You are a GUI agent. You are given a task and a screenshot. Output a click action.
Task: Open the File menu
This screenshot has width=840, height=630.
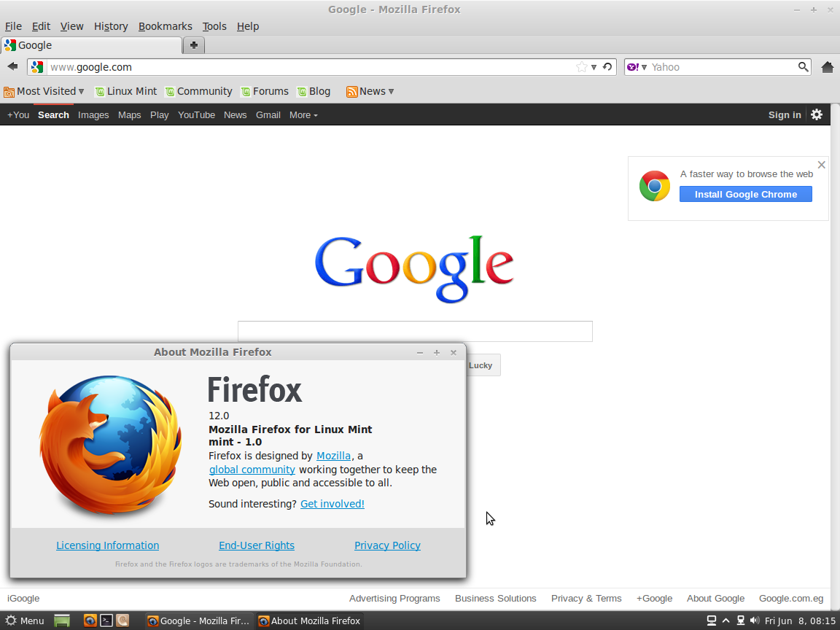coord(13,26)
